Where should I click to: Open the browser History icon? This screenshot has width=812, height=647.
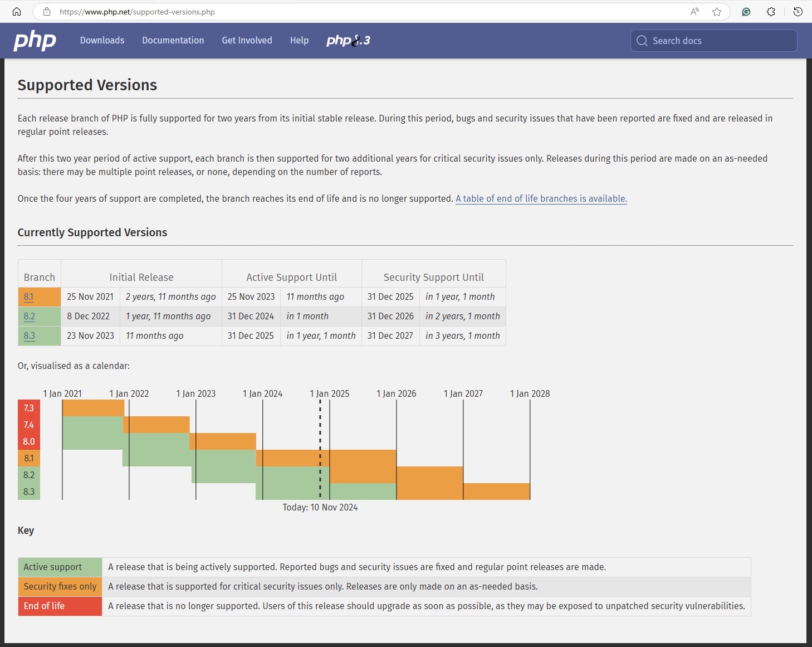coord(798,12)
